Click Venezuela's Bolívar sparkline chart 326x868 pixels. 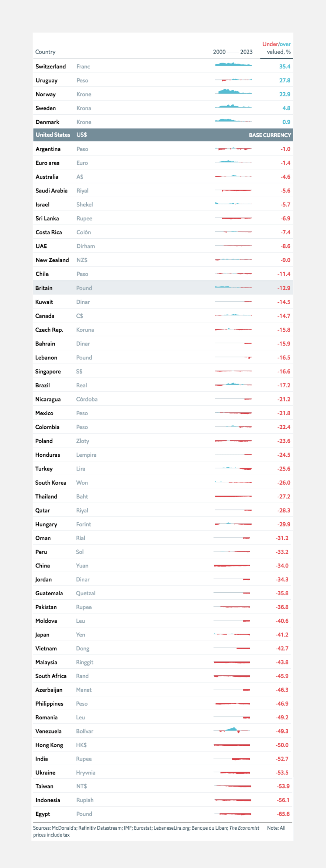coord(232,730)
